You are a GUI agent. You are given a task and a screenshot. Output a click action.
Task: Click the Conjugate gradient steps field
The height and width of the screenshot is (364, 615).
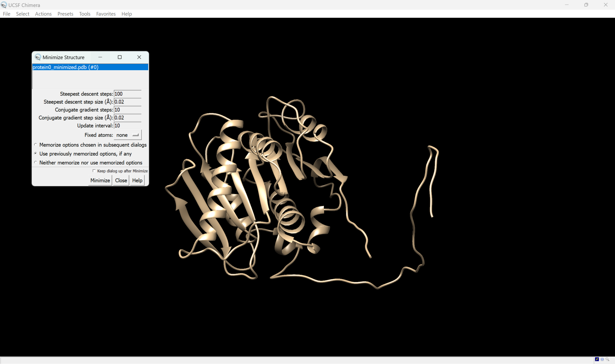[x=127, y=110]
